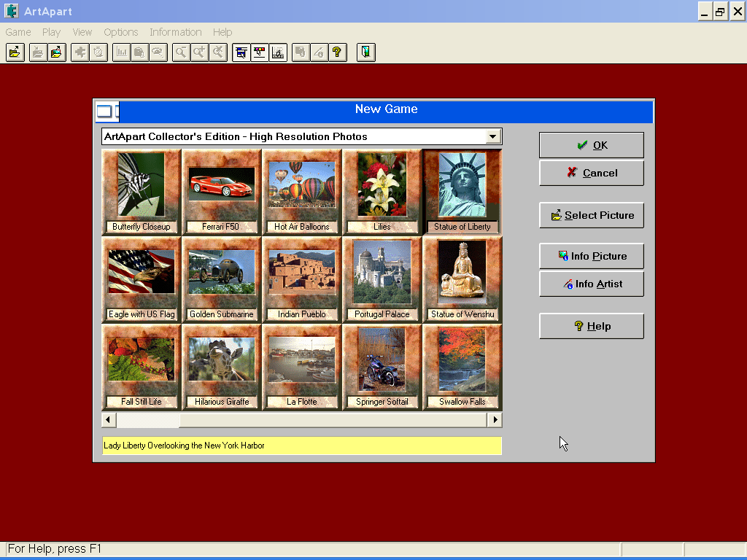Expand the picture collection dropdown arrow
The width and height of the screenshot is (747, 560).
[x=493, y=136]
